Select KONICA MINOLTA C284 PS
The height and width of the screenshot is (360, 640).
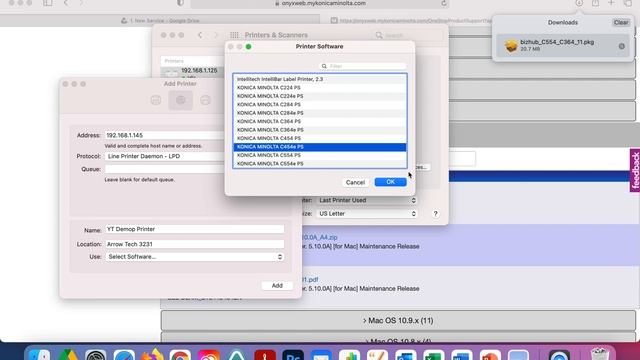[x=320, y=104]
